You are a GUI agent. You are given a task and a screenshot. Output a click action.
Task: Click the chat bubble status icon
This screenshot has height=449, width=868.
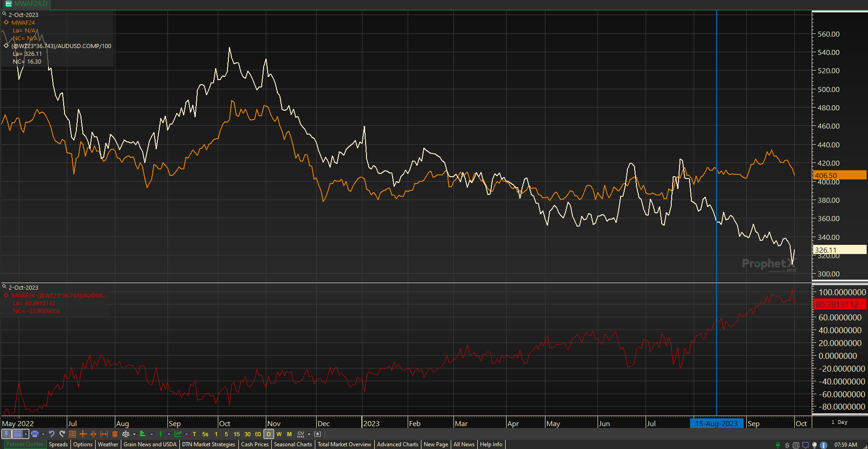click(x=805, y=445)
